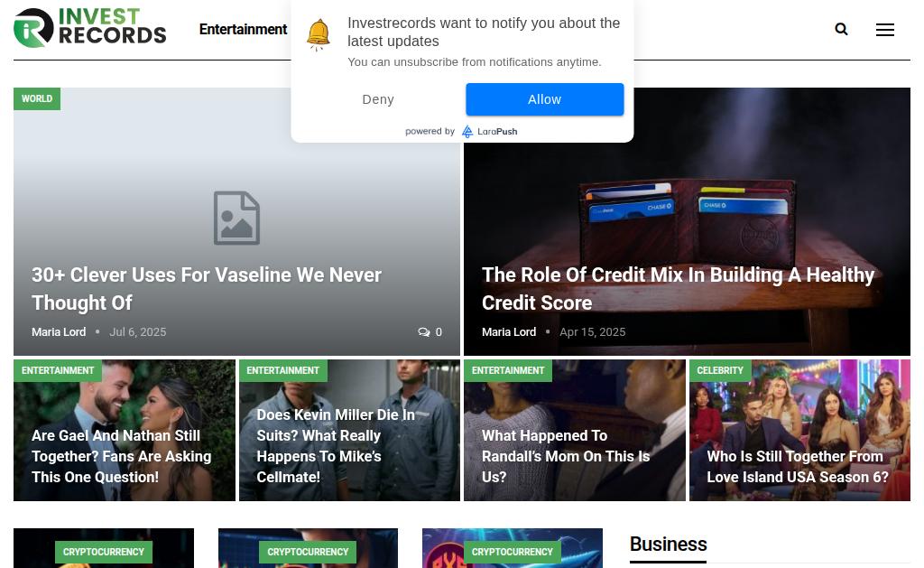
Task: Open 'The Role Of Credit Mix' article
Action: 678,288
